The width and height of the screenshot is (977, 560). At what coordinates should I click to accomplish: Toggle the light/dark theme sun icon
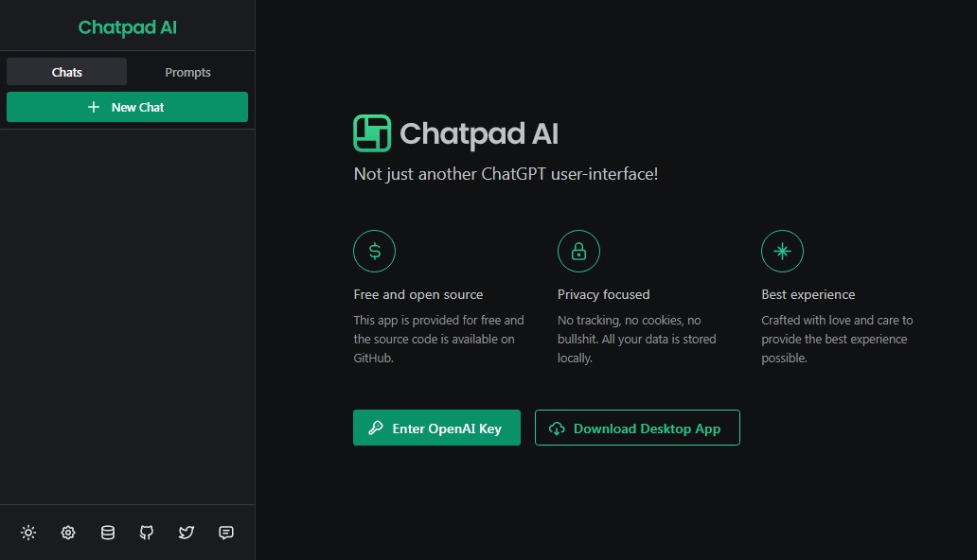point(28,533)
